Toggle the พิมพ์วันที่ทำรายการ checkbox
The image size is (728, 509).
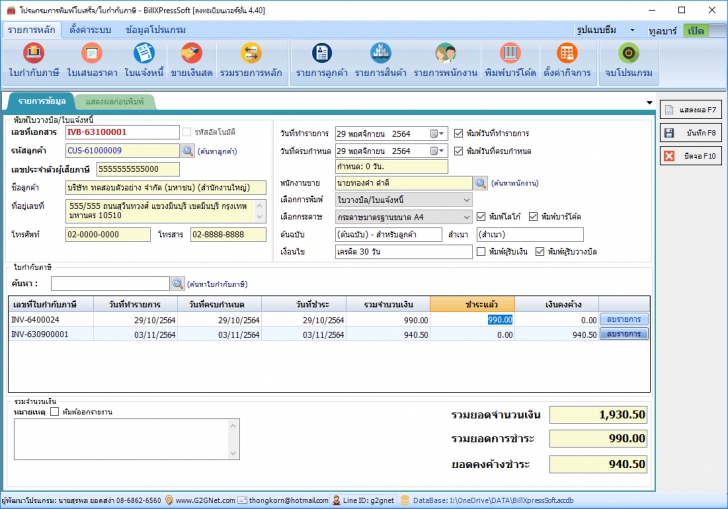(459, 133)
